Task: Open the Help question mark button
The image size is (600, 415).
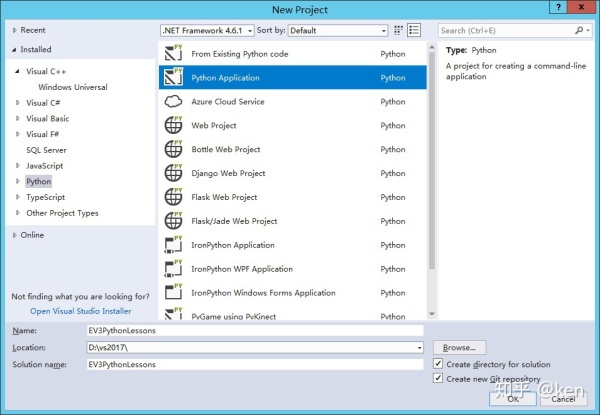Action: click(x=559, y=7)
